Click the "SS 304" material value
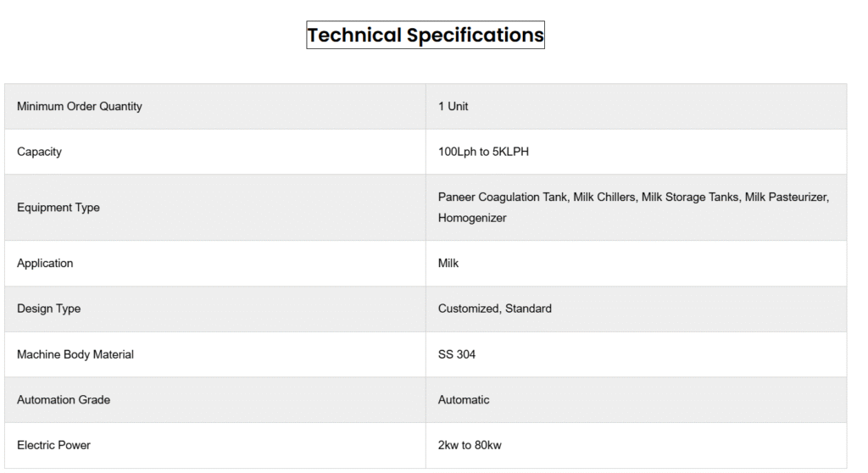Screen dimensions: 868x473 click(457, 355)
